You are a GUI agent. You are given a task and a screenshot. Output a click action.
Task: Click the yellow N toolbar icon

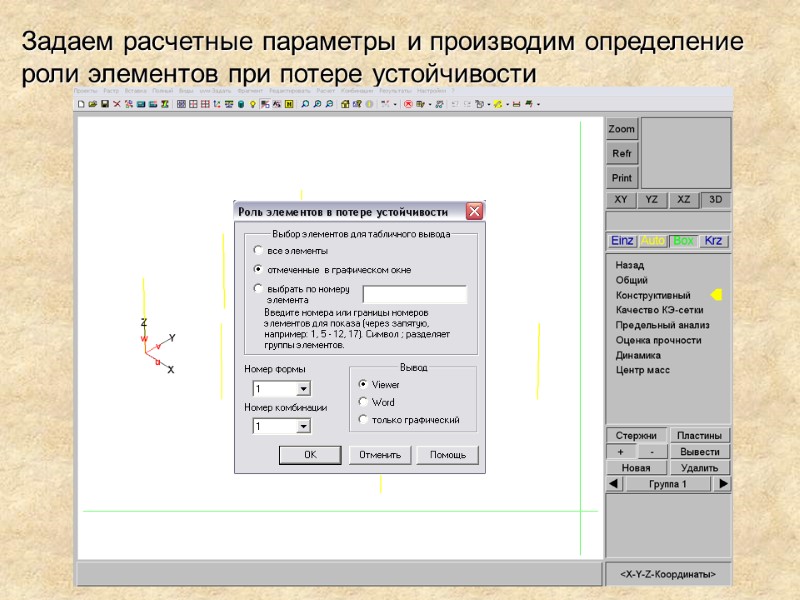[x=289, y=104]
